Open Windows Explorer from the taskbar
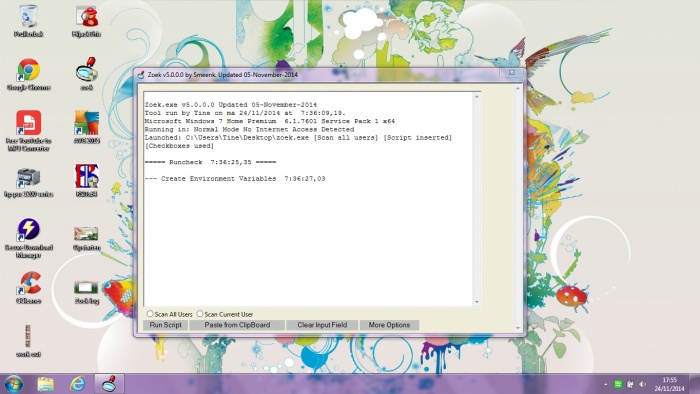 (46, 384)
